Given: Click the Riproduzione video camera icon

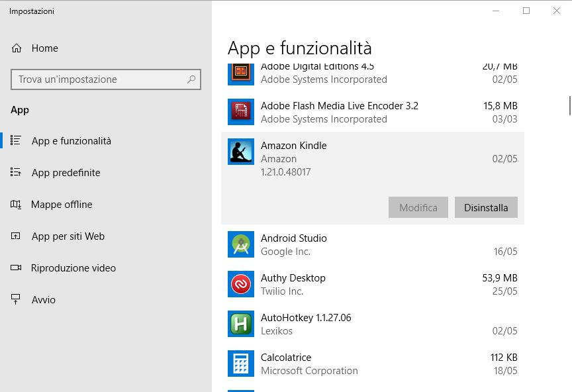Looking at the screenshot, I should (x=16, y=268).
